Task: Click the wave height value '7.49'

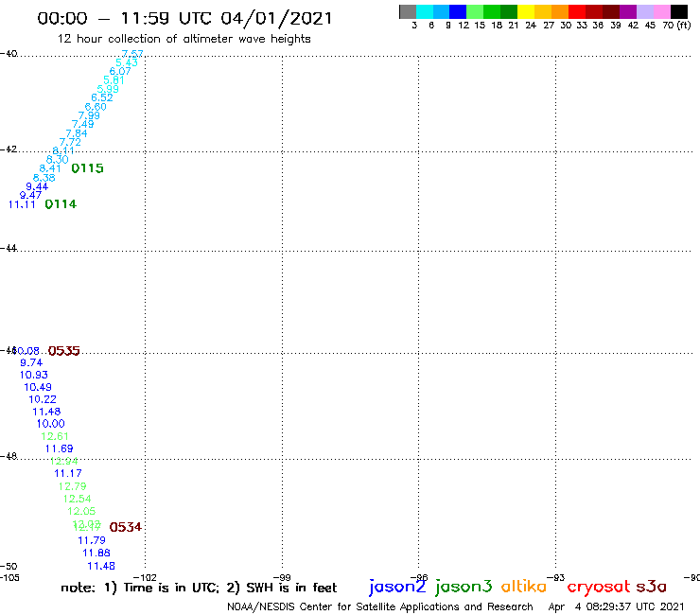Action: [x=83, y=124]
